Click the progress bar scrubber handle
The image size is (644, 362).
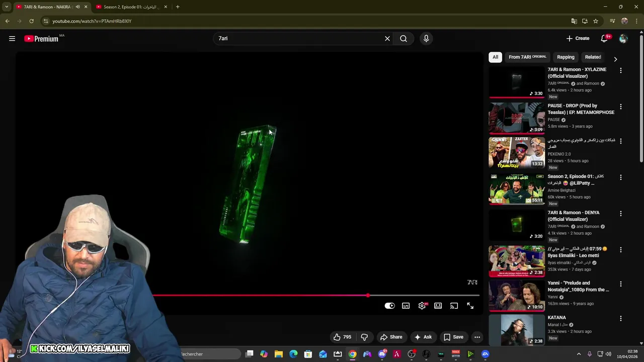368,296
